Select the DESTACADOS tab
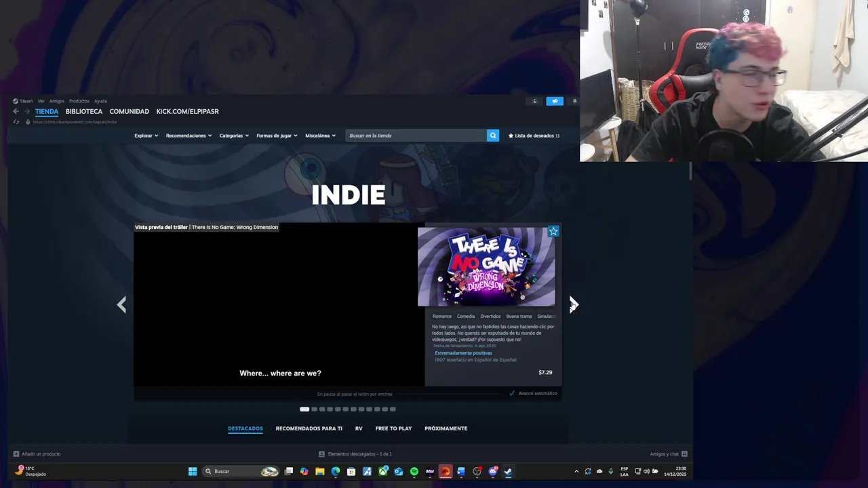 point(245,428)
